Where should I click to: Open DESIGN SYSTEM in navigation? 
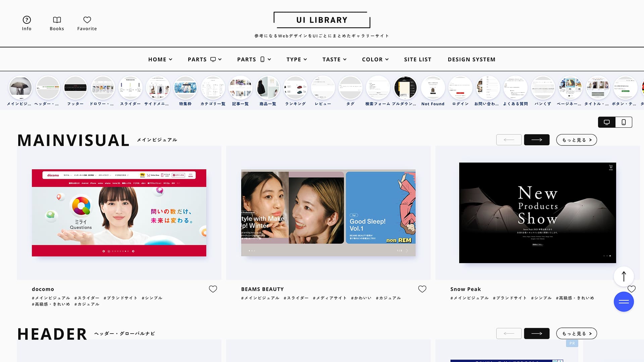tap(472, 59)
